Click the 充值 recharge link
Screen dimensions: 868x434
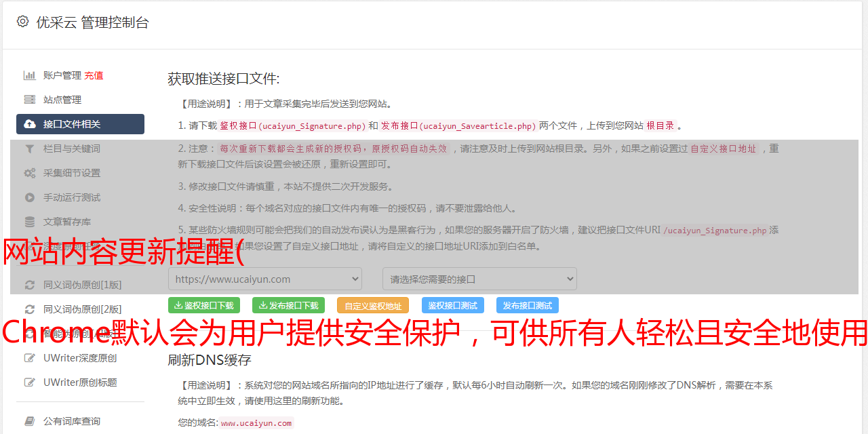pos(94,75)
